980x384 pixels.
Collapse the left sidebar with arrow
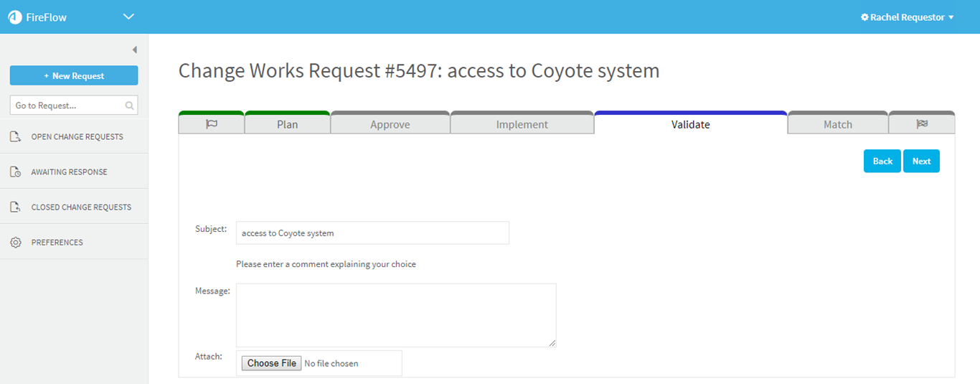pyautogui.click(x=134, y=50)
